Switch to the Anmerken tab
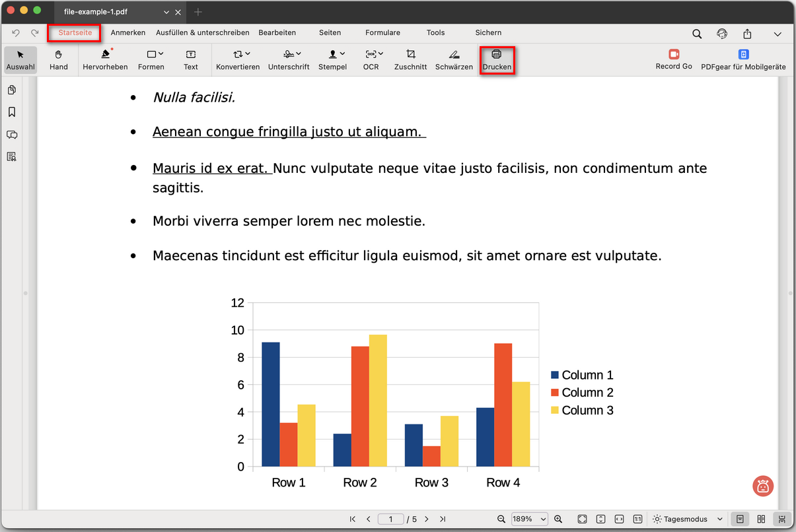Image resolution: width=796 pixels, height=532 pixels. coord(127,32)
